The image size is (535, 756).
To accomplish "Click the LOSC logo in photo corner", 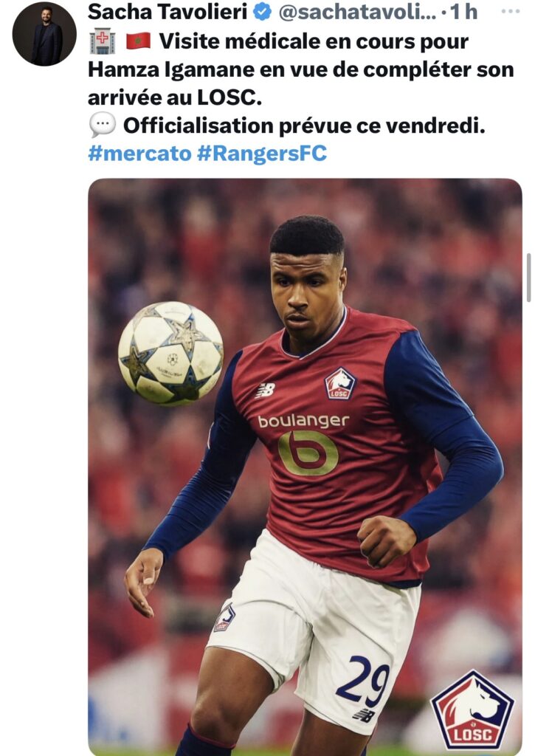I will (472, 709).
